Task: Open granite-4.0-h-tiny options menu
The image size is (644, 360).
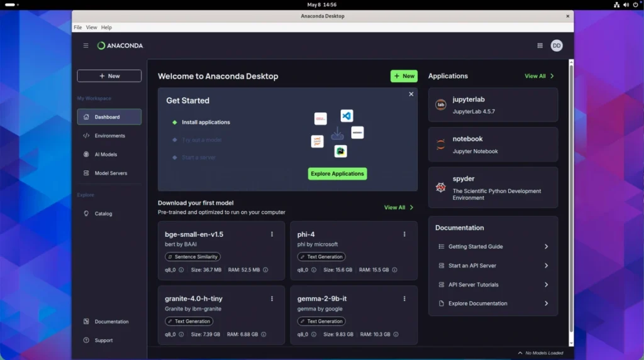Action: click(272, 298)
